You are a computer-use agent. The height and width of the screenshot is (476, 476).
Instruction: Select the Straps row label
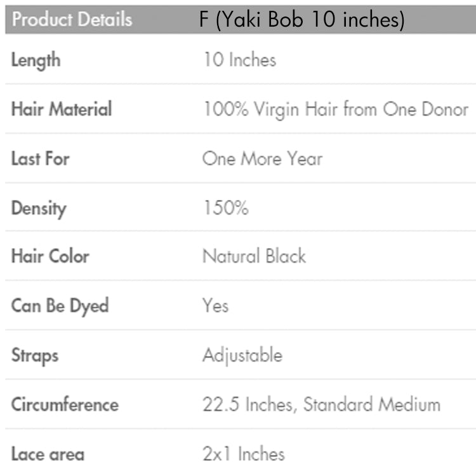click(x=35, y=355)
